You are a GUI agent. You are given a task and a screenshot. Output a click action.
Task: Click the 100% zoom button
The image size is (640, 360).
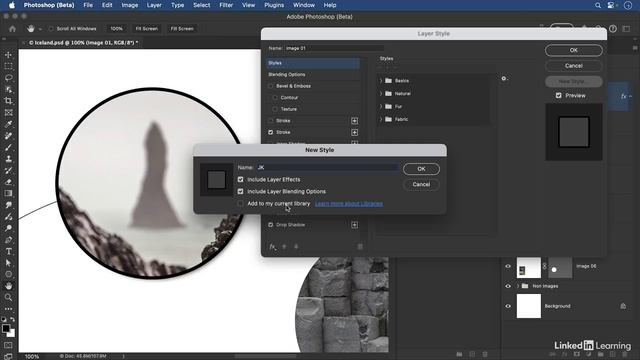pos(116,29)
